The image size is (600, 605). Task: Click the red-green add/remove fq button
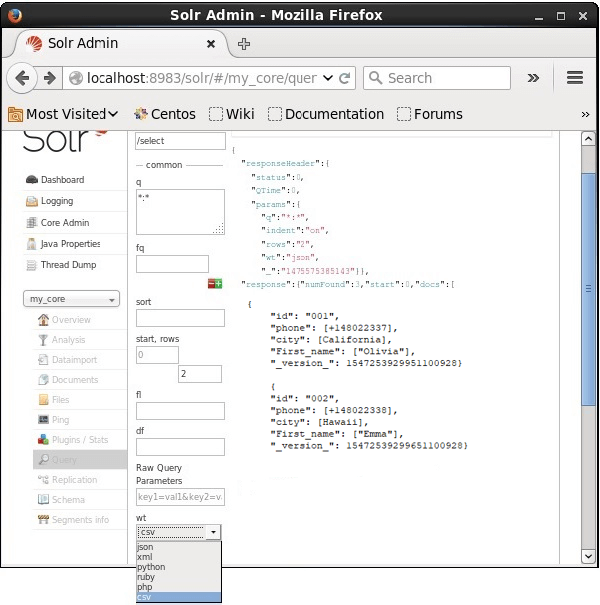(x=215, y=284)
